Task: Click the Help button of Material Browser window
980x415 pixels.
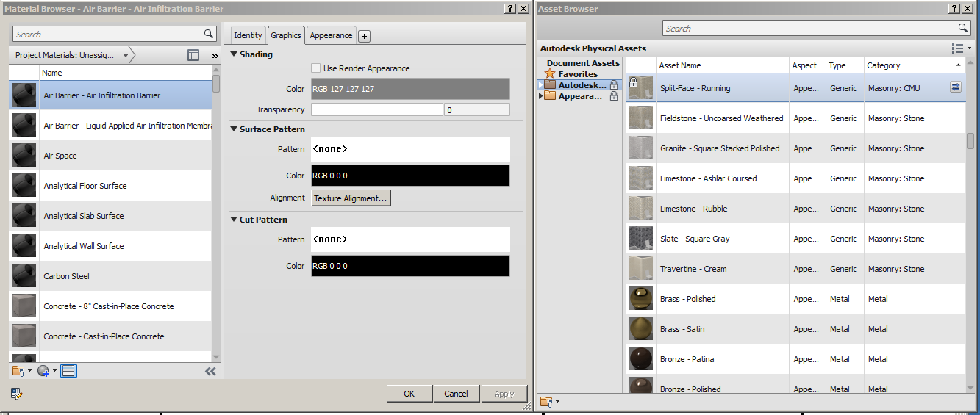Action: point(510,8)
